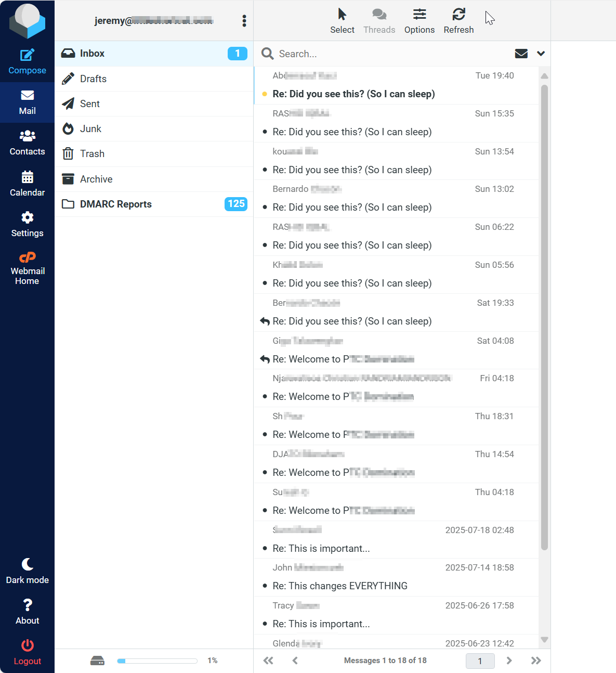Open the Sent folder
Viewport: 616px width, 673px height.
pyautogui.click(x=90, y=104)
